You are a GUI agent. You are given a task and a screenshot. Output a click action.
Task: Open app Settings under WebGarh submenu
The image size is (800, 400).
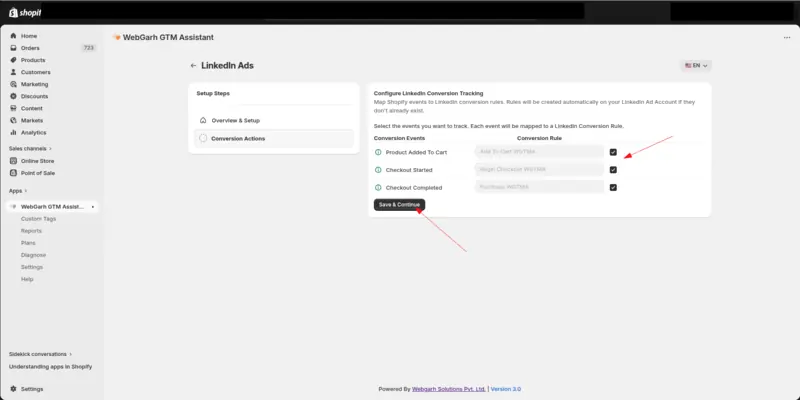tap(32, 267)
